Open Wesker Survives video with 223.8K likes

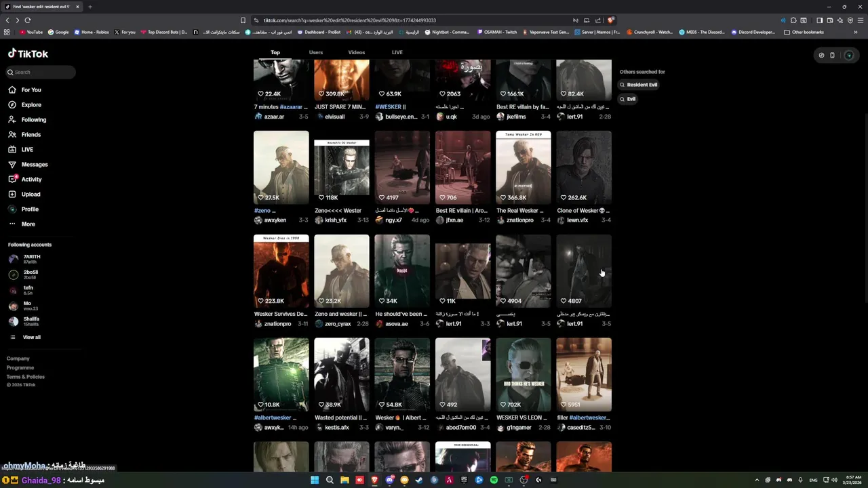[x=281, y=271]
